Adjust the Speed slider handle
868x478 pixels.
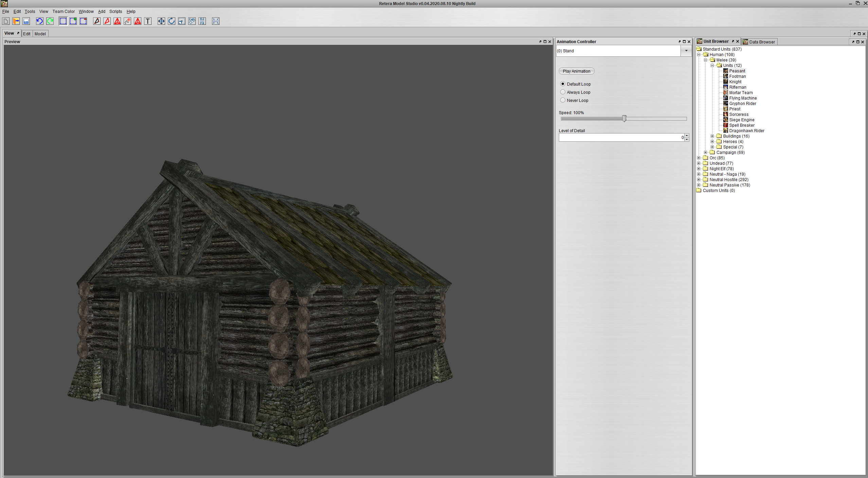pos(624,119)
